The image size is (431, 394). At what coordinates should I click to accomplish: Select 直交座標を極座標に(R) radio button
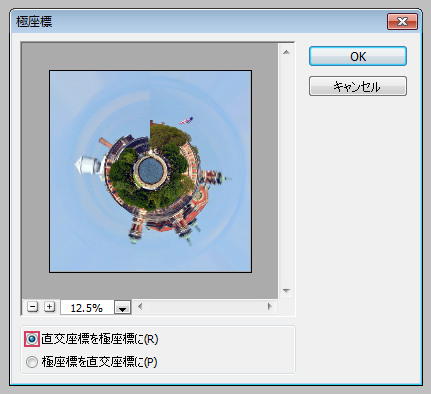coord(32,339)
